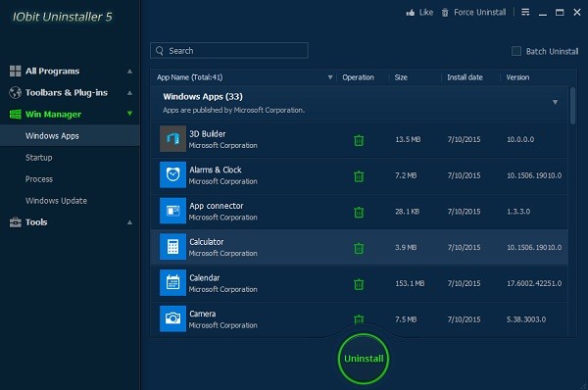Click Force Uninstall in the top bar

tap(473, 13)
